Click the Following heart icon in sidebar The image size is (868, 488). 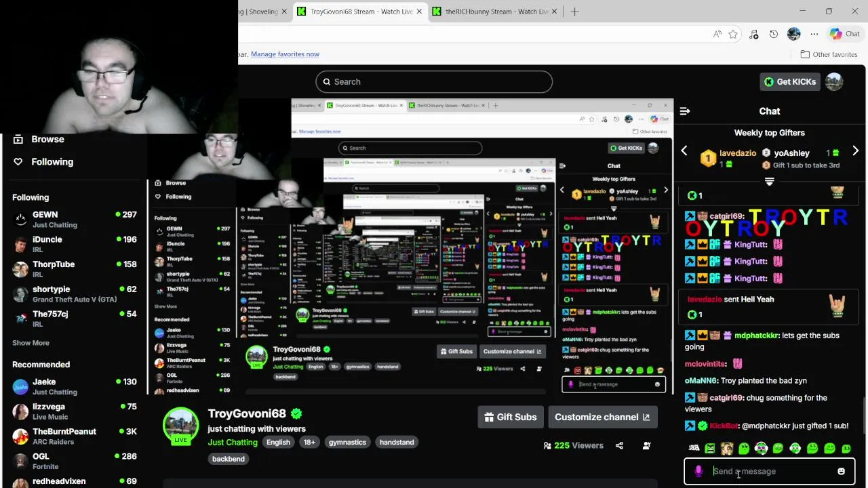18,161
